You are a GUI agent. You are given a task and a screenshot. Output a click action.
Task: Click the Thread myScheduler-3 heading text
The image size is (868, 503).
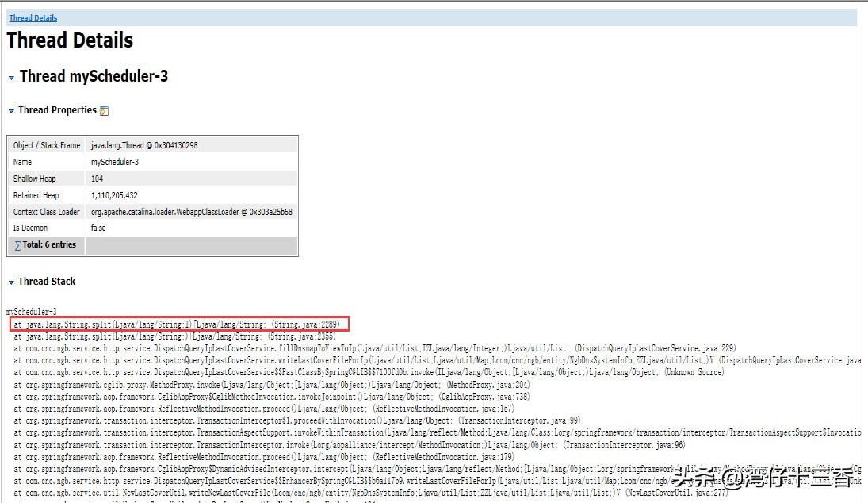click(x=94, y=76)
